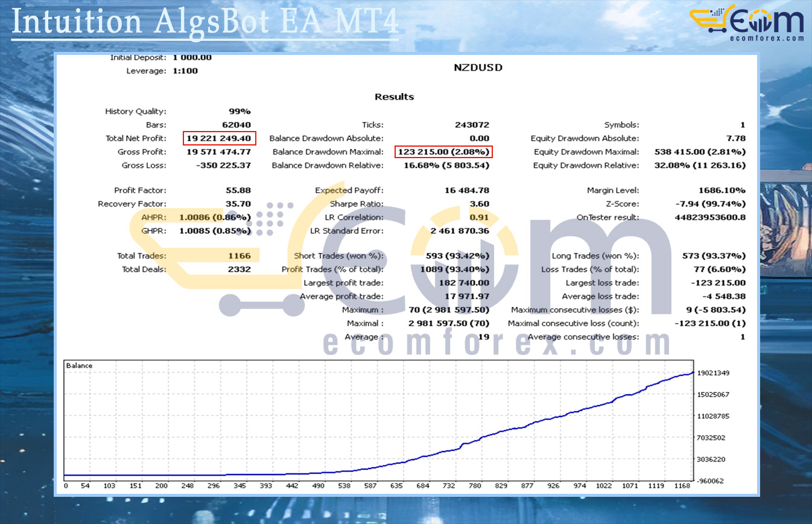
Task: Click the Balance label on the chart
Action: 79,366
